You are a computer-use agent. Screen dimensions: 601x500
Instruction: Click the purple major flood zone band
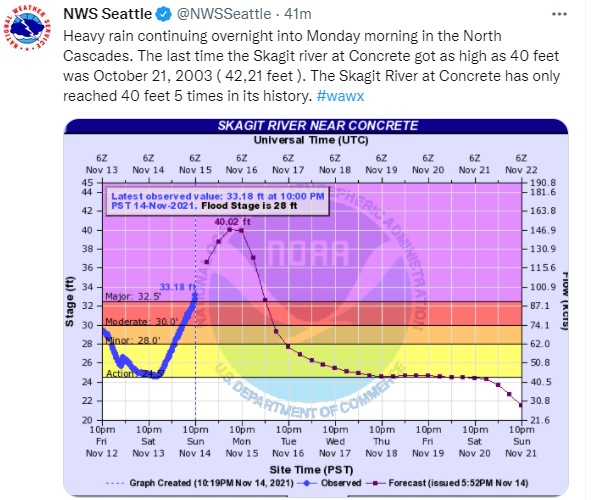tap(420, 240)
